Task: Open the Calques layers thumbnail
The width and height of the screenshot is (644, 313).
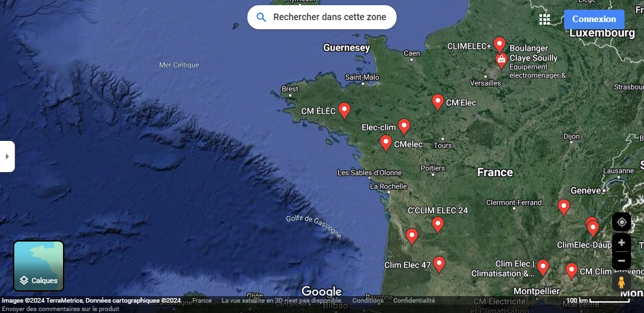Action: tap(38, 266)
